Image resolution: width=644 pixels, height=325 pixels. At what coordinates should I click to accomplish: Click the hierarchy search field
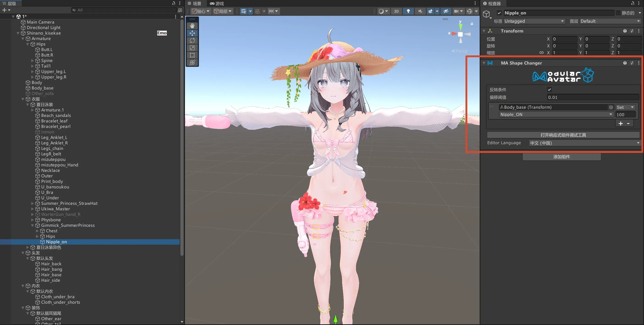(x=124, y=10)
